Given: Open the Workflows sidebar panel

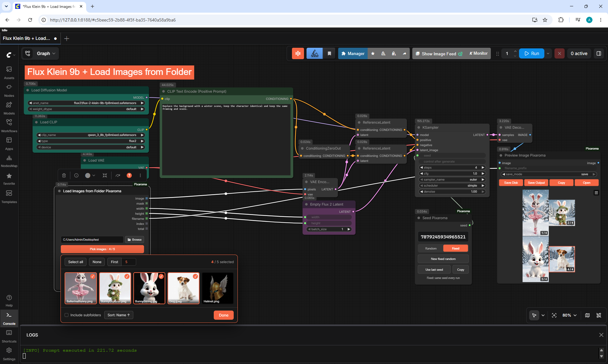Looking at the screenshot, I should (x=9, y=126).
